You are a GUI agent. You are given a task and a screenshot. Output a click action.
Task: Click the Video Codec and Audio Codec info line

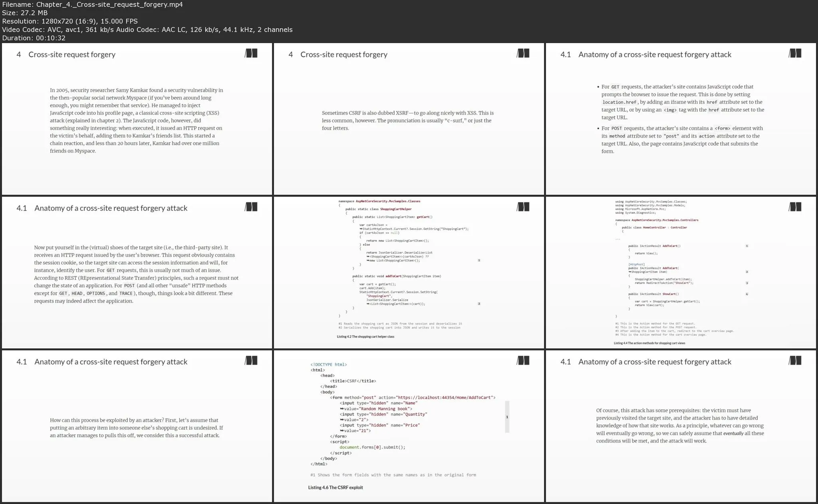pyautogui.click(x=147, y=30)
